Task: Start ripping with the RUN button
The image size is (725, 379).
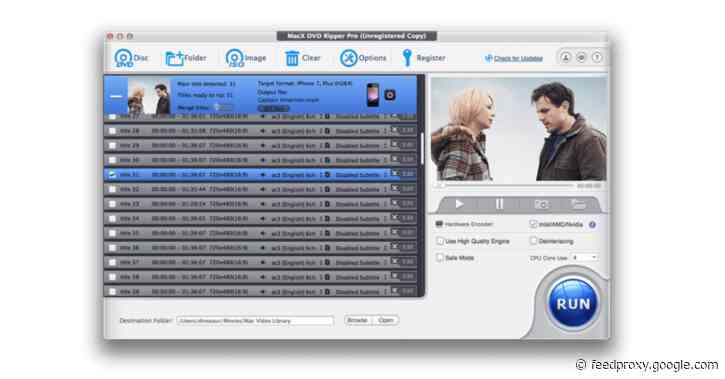Action: click(573, 304)
